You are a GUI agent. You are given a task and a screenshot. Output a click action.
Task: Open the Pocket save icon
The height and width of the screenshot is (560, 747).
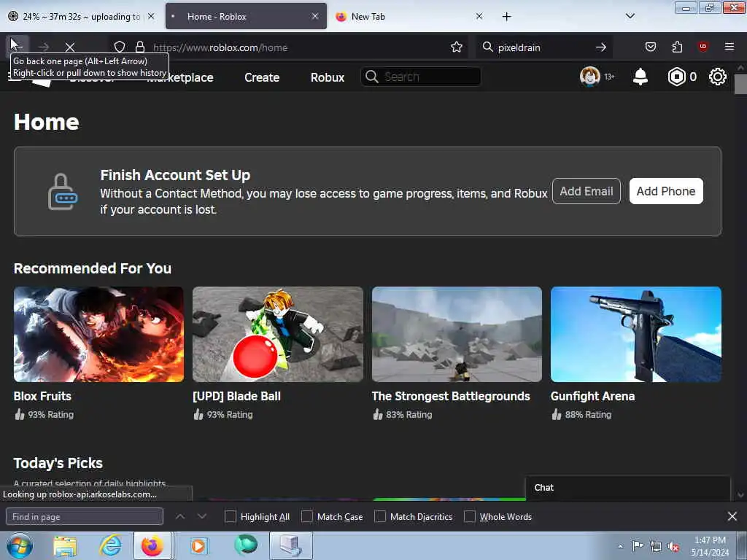650,47
